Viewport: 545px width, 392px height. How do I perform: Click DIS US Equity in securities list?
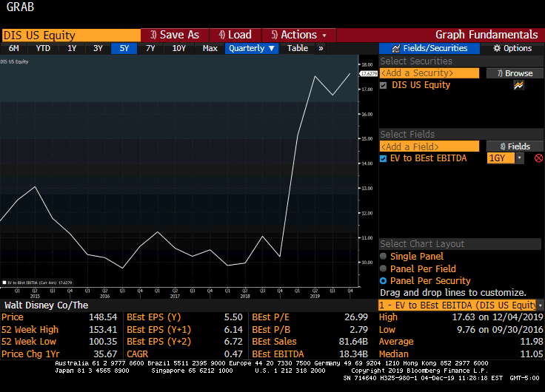point(421,85)
